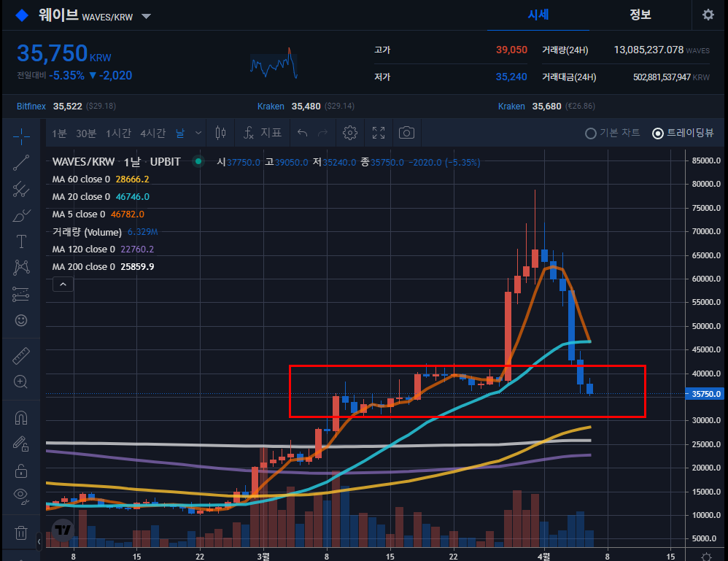Click the undo arrow
This screenshot has height=561, width=728.
302,134
